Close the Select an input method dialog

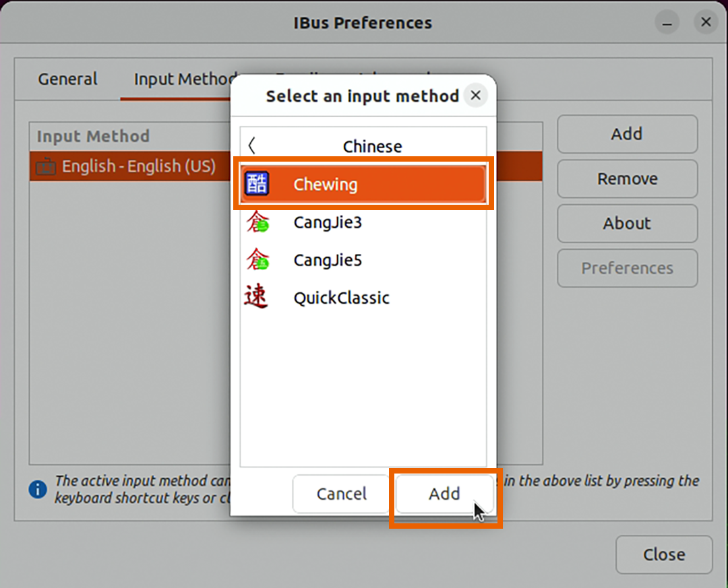tap(475, 96)
